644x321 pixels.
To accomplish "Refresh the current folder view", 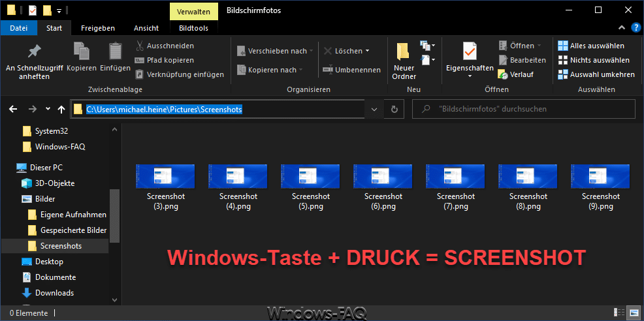I will click(394, 109).
